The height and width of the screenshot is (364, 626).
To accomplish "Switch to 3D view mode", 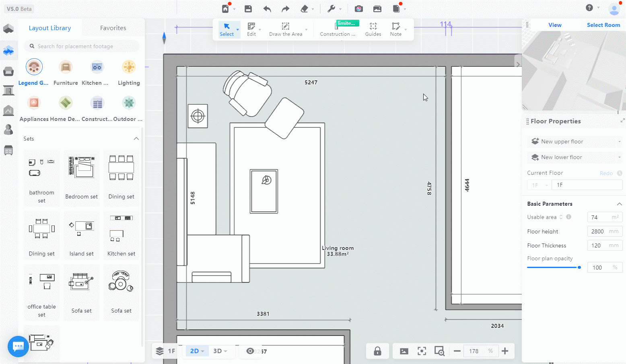I will pos(218,351).
